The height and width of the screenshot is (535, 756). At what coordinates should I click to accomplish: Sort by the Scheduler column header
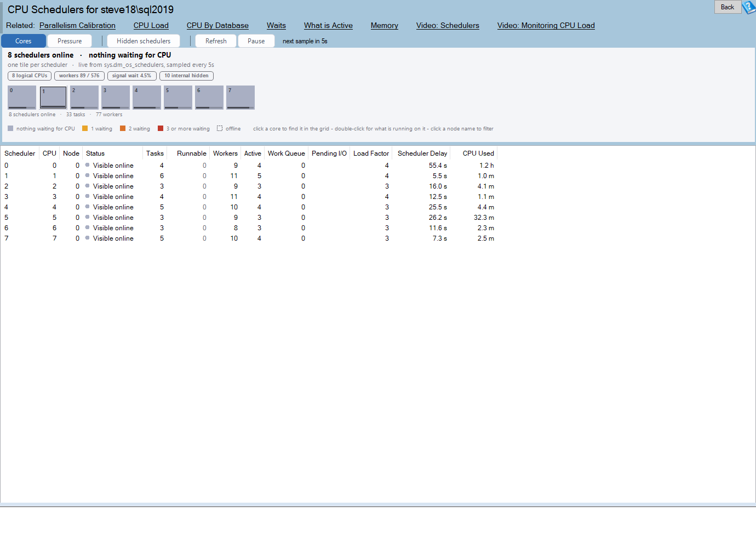tap(20, 153)
